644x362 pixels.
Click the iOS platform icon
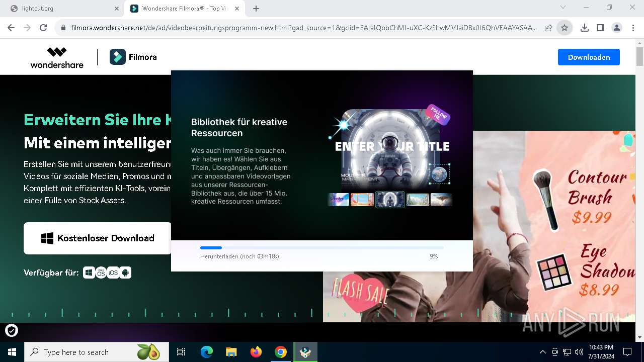coord(113,273)
